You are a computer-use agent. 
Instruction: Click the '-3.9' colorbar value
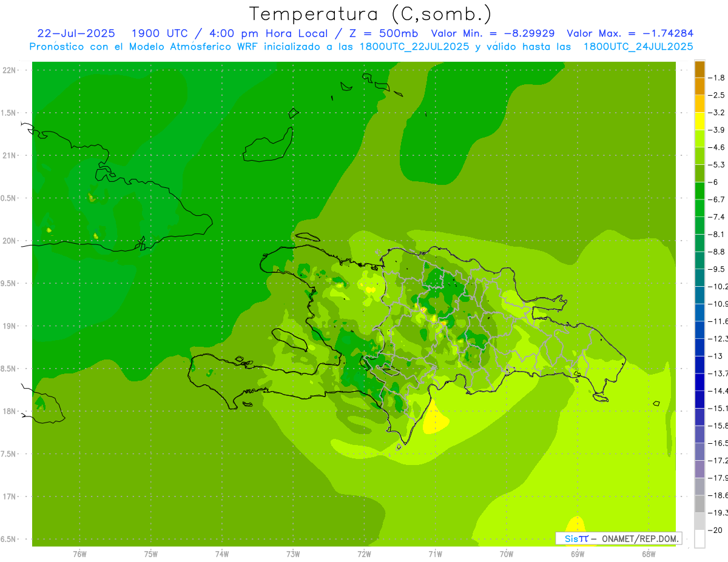click(x=716, y=130)
